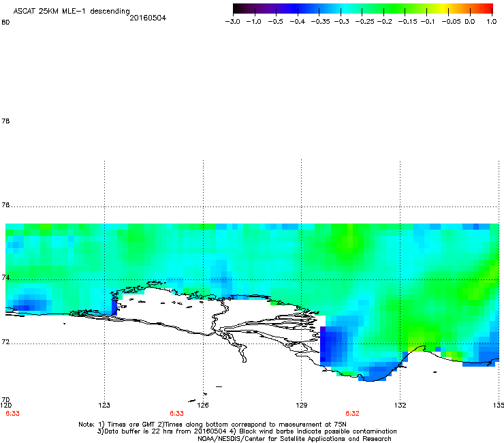The height and width of the screenshot is (443, 504).
Task: Click the 1.0 color scale label
Action: click(492, 22)
